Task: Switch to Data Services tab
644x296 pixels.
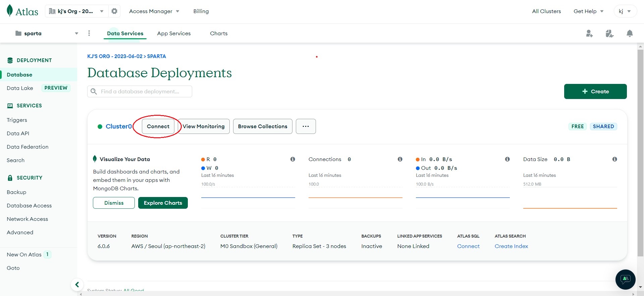Action: 125,33
